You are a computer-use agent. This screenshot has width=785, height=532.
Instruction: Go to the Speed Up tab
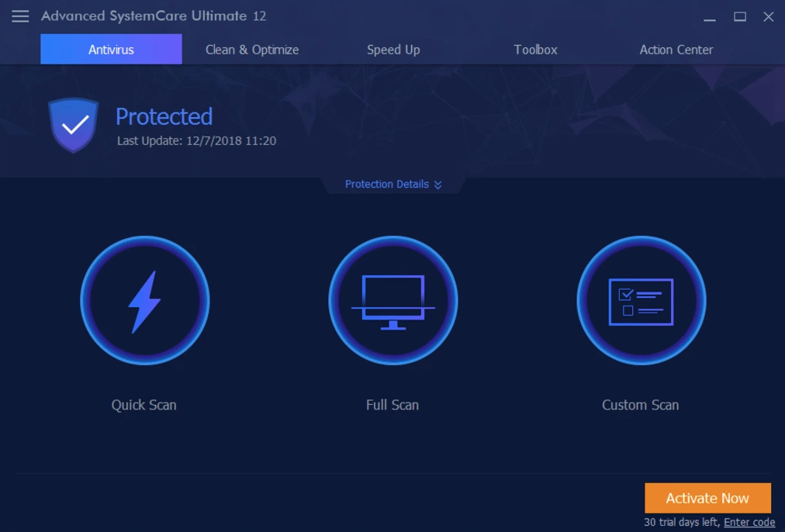click(393, 50)
